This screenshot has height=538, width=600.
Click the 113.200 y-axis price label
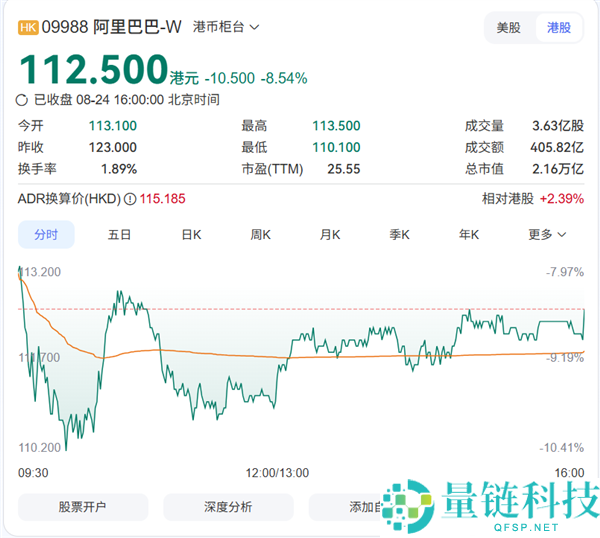click(40, 272)
